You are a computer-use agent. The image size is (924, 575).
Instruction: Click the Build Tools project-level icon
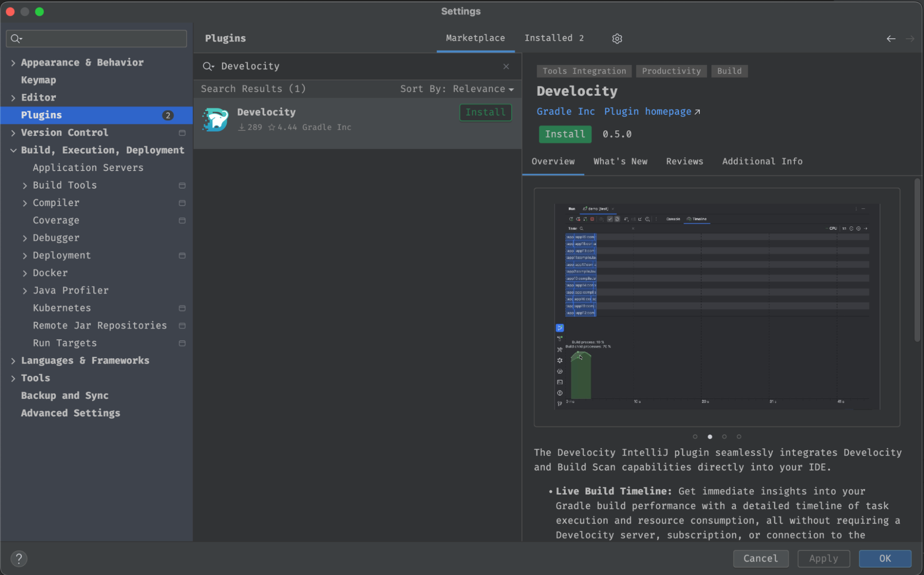[182, 185]
